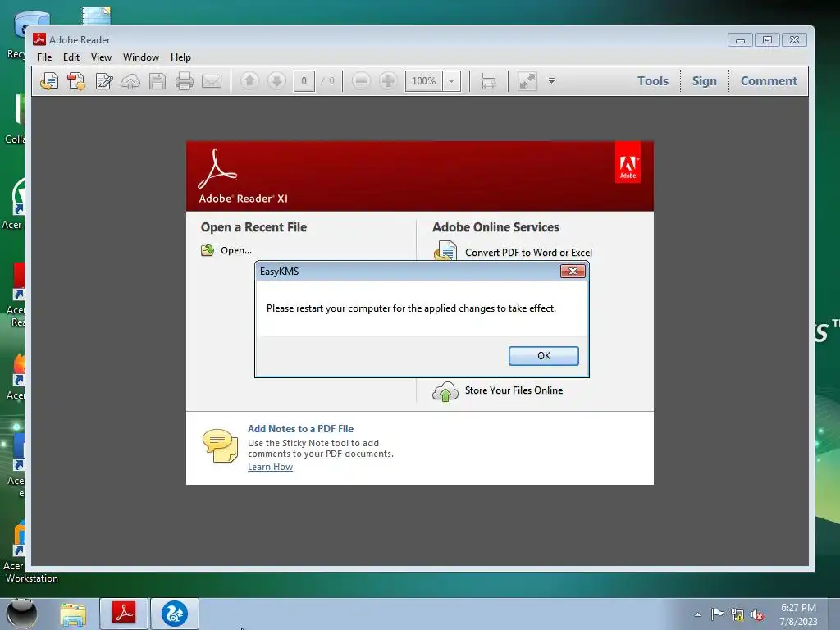Click the read mode expand icon
The width and height of the screenshot is (840, 630).
tap(527, 81)
